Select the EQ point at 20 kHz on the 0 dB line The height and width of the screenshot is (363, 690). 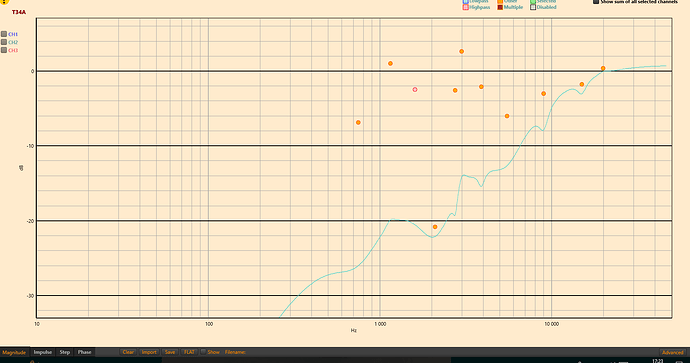click(x=603, y=68)
